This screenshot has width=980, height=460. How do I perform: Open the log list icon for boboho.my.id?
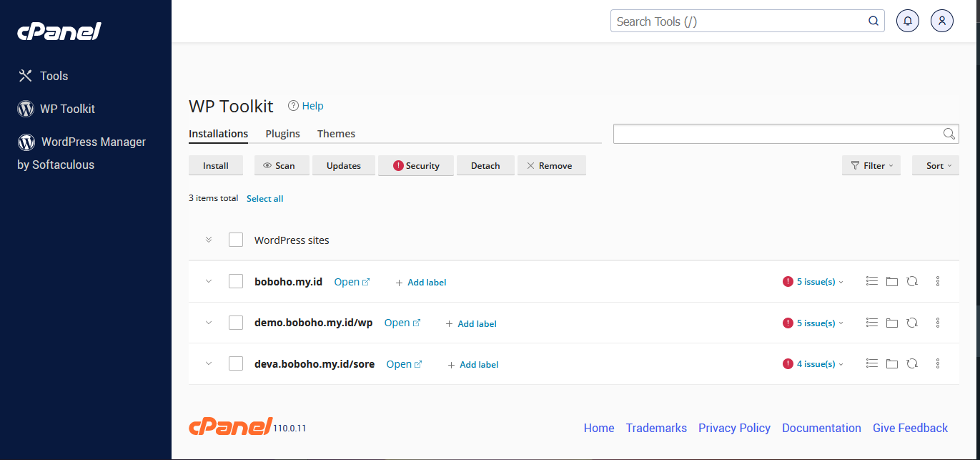(x=871, y=281)
